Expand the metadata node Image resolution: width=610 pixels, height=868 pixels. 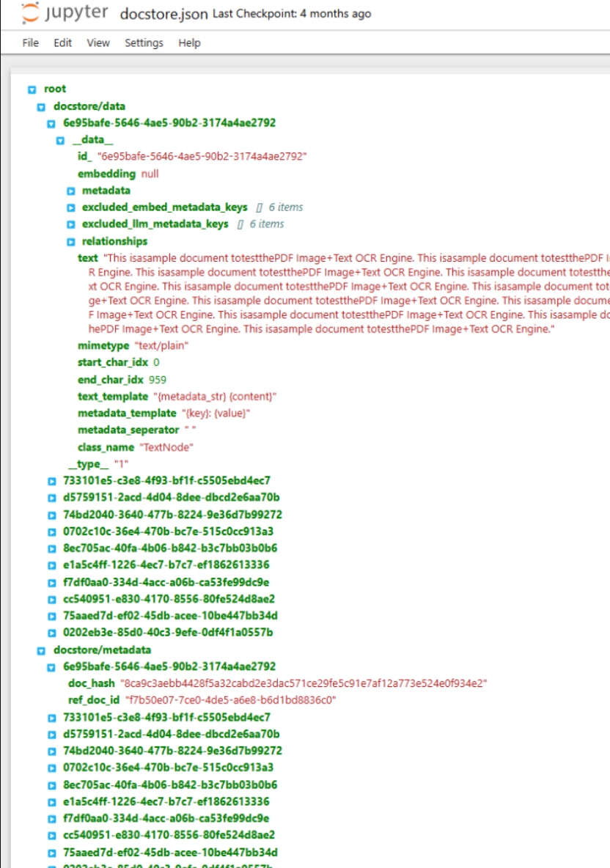pyautogui.click(x=71, y=191)
